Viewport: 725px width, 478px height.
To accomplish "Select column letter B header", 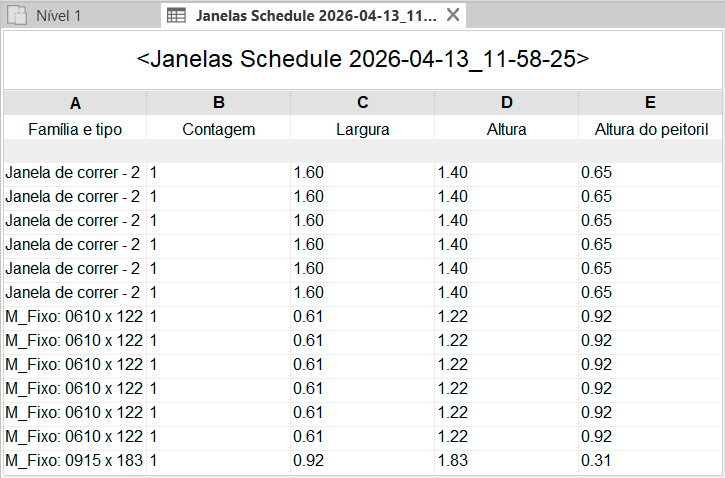I will pos(219,103).
